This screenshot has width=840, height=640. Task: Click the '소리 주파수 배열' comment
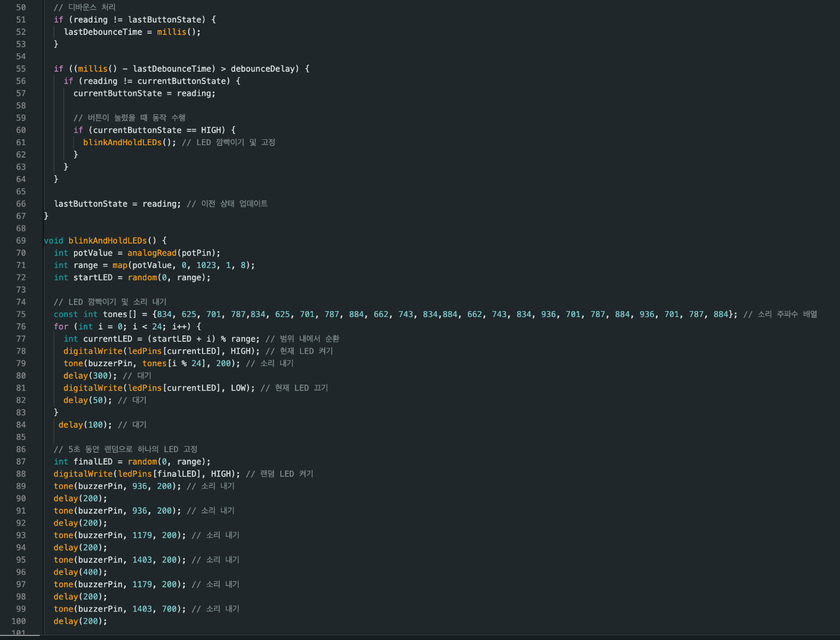[787, 314]
